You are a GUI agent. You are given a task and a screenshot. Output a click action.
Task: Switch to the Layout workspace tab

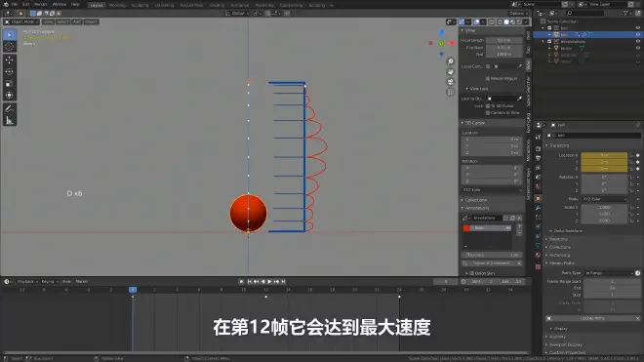pyautogui.click(x=97, y=5)
